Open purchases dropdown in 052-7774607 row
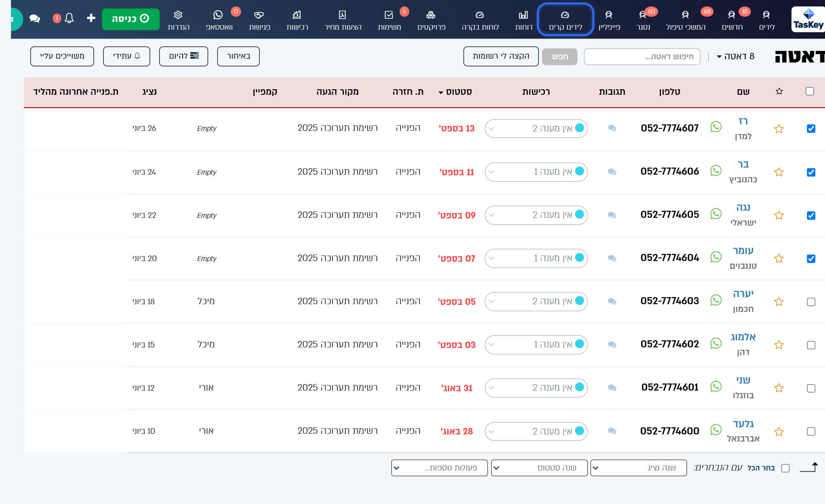The height and width of the screenshot is (504, 825). 536,128
